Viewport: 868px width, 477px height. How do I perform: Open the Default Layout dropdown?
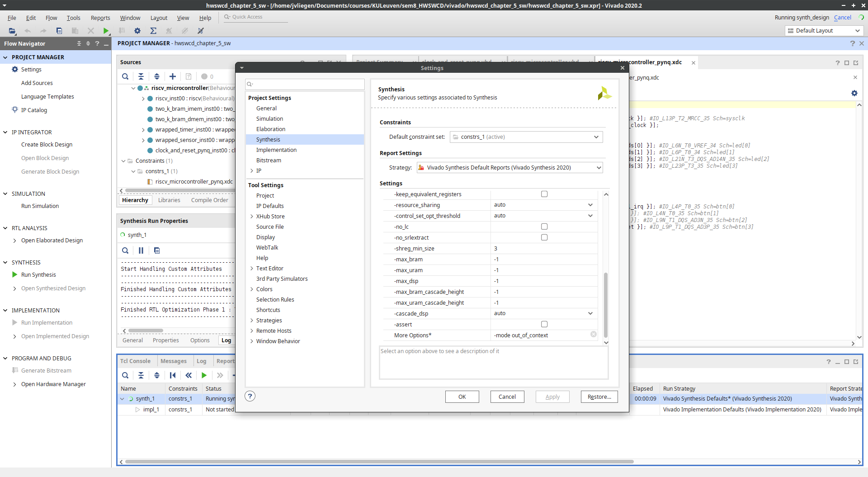pyautogui.click(x=824, y=31)
